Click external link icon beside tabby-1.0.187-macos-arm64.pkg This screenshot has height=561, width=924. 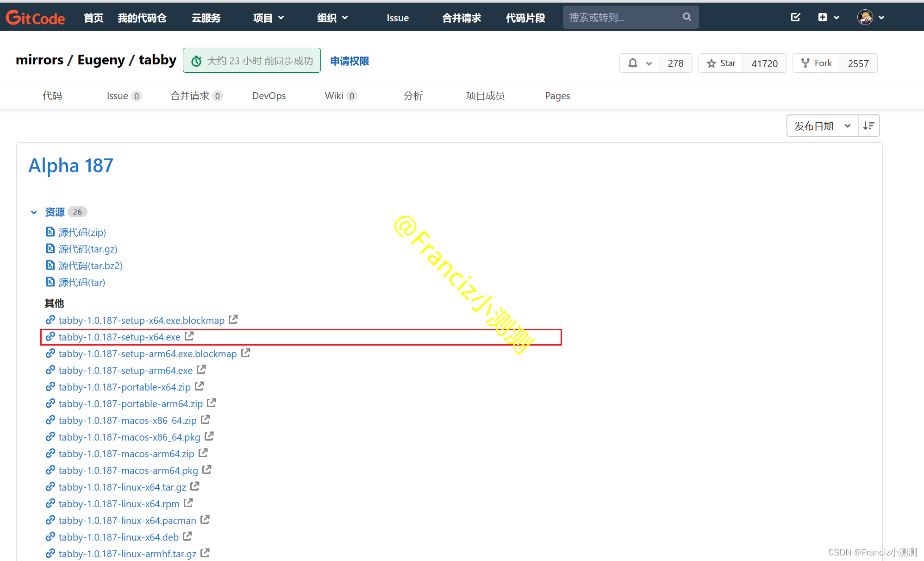(x=207, y=469)
